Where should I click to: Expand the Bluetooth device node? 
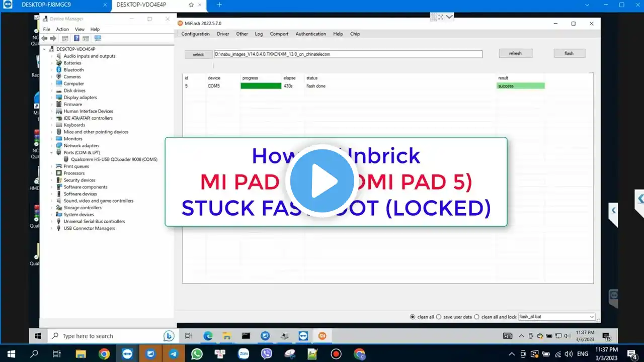[x=52, y=70]
